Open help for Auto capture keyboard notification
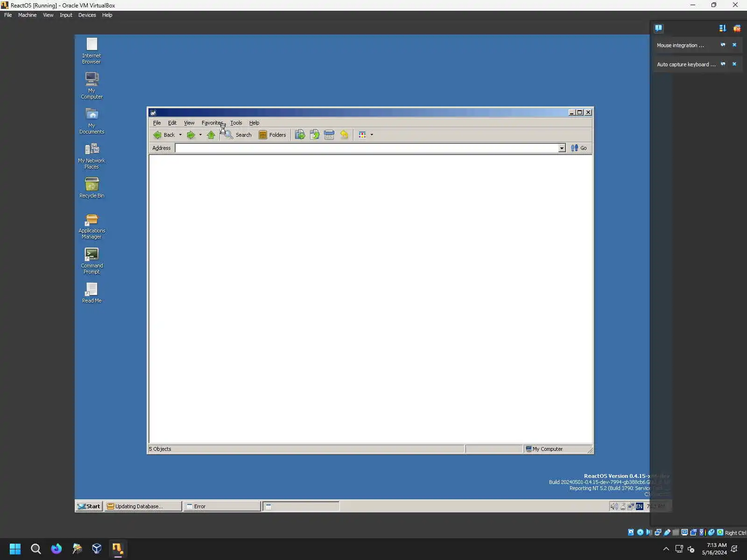 coord(723,64)
